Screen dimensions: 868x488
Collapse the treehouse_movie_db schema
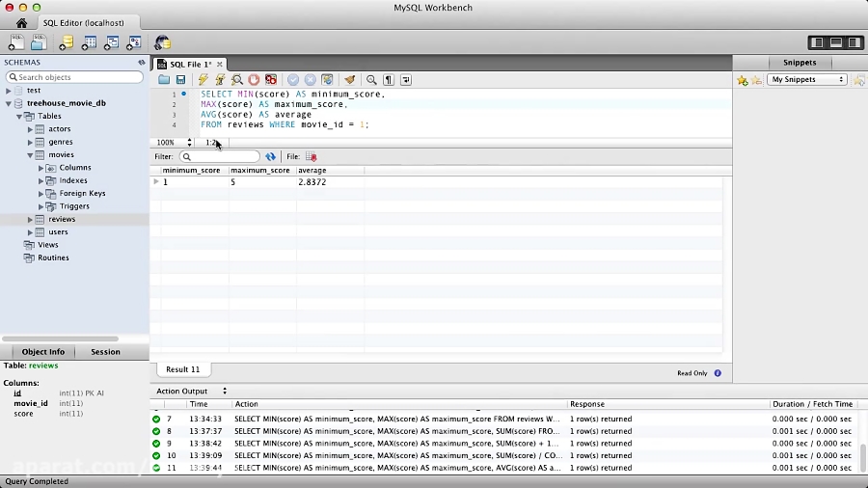point(9,103)
